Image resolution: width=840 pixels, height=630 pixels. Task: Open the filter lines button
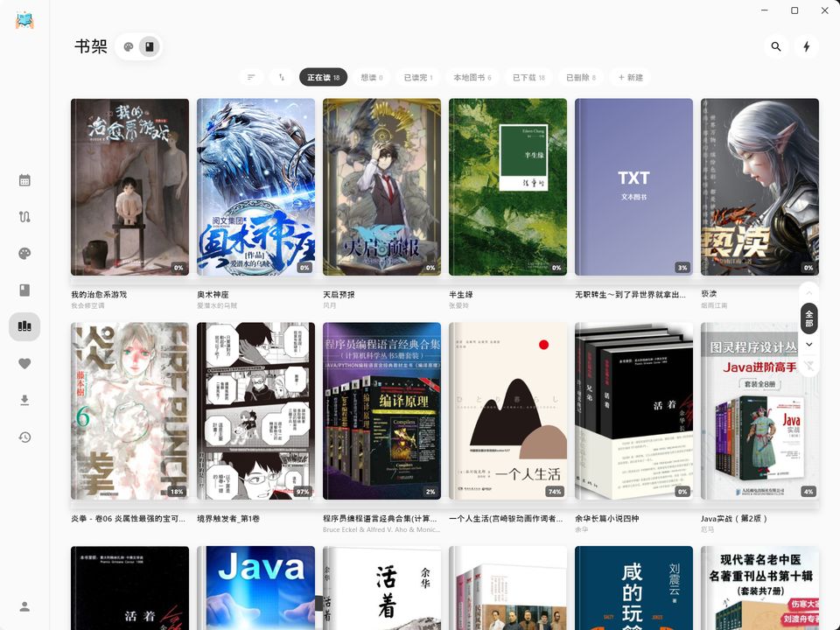251,77
